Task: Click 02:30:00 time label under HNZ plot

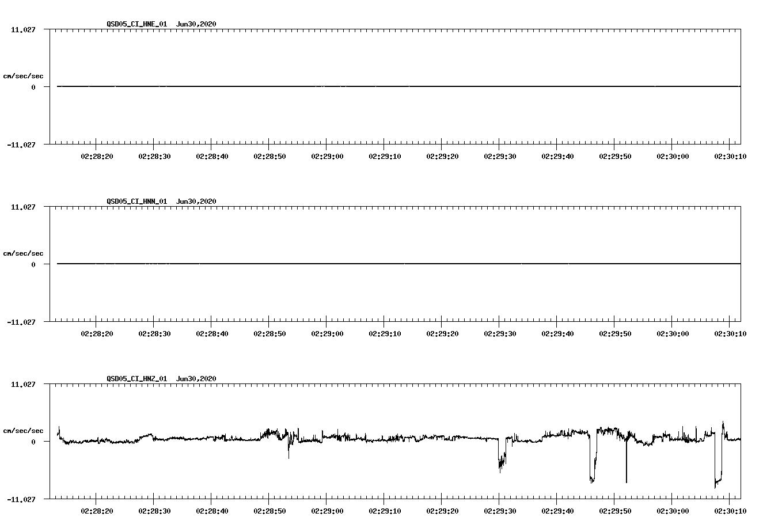Action: tap(673, 511)
